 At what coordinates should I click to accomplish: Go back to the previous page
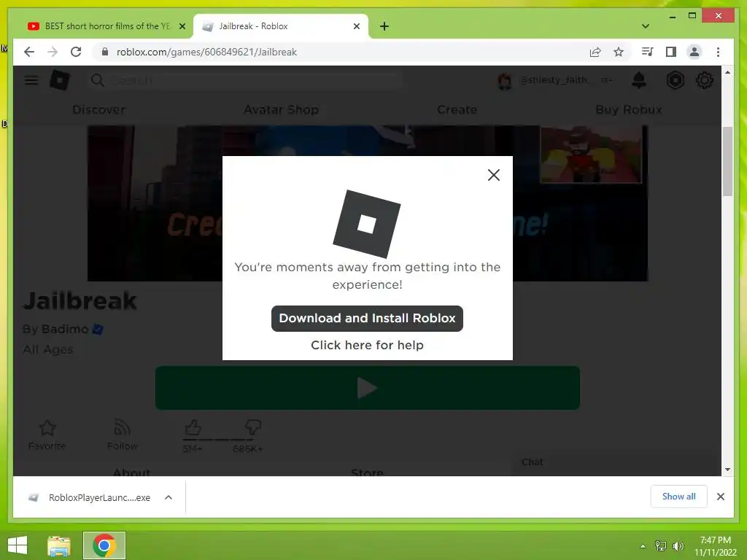click(29, 52)
